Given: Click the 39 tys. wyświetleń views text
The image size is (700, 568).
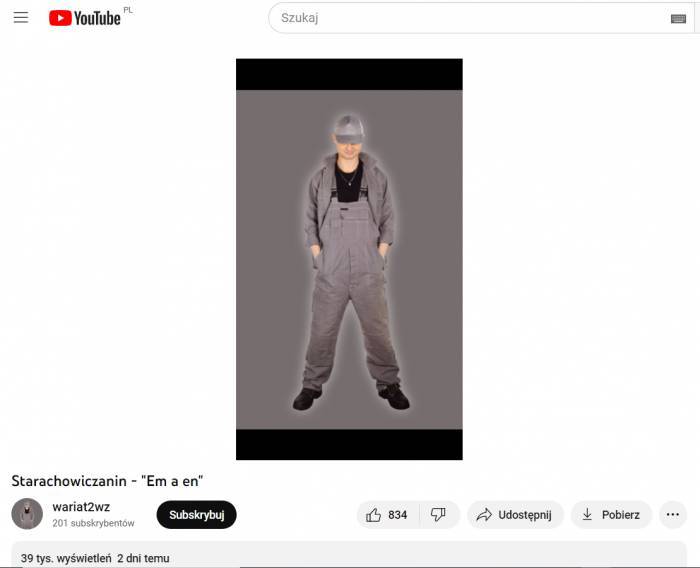Looking at the screenshot, I should tap(66, 558).
